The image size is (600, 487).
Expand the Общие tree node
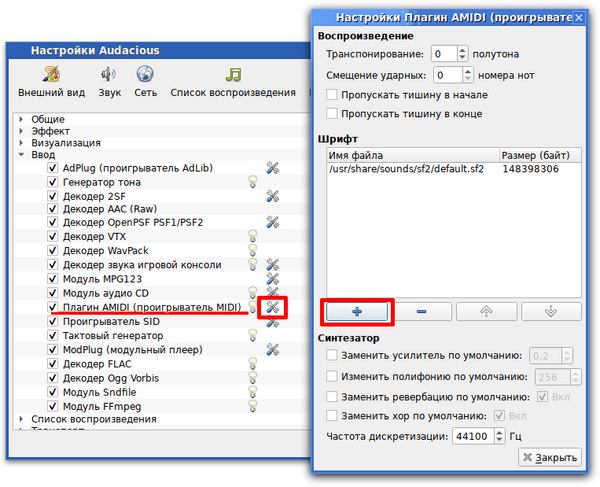pos(21,119)
